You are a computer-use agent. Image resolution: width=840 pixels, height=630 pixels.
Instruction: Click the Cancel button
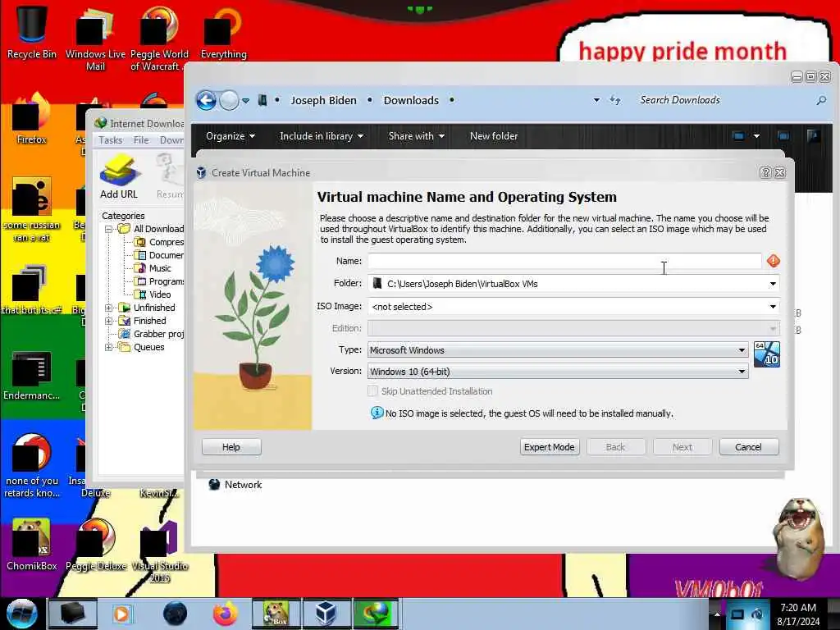[749, 447]
